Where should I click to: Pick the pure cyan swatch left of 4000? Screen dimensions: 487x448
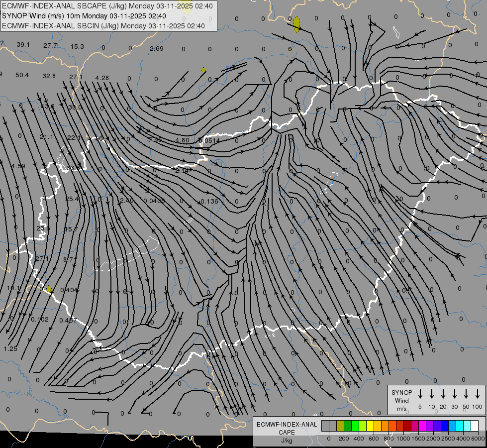459,426
